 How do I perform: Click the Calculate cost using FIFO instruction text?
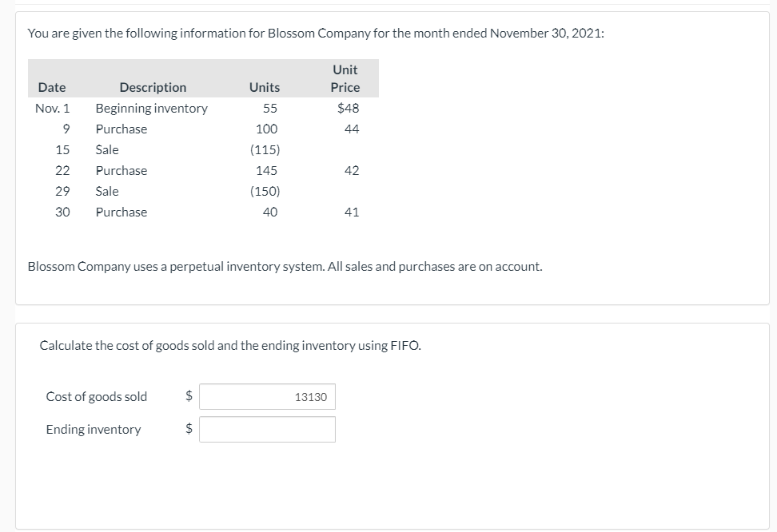click(230, 345)
